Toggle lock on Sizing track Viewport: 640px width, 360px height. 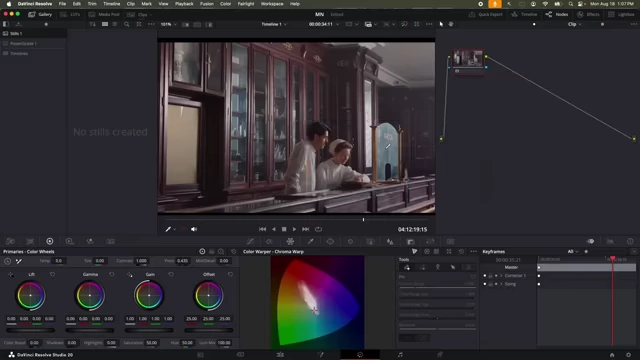point(490,284)
